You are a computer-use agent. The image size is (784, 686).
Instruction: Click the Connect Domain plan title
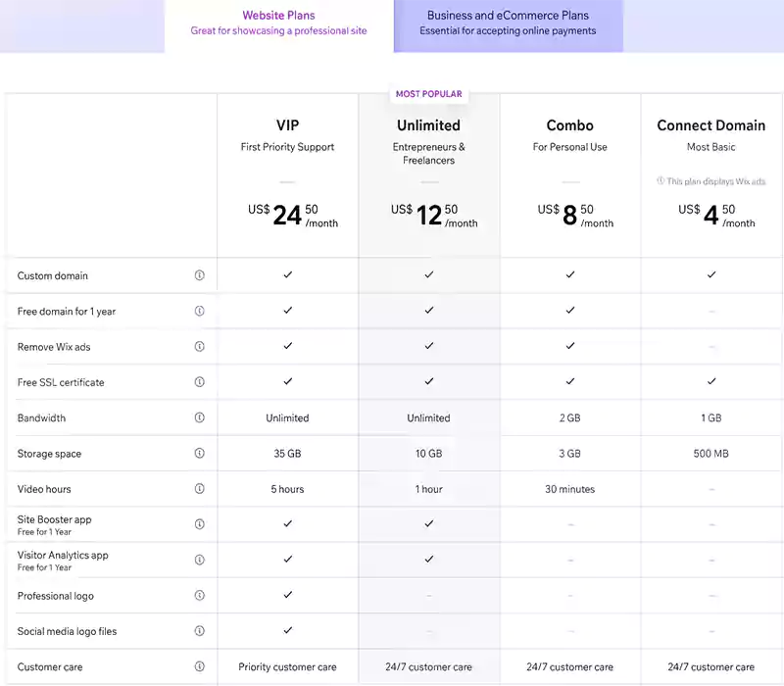[710, 125]
